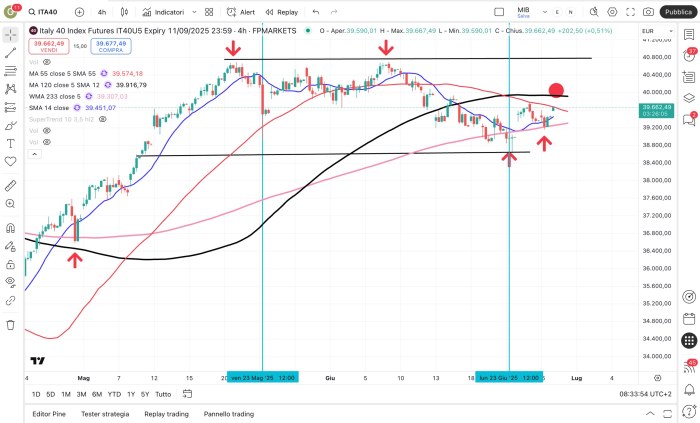Screen dimensions: 700x423
Task: Click the red VENDI sell price button
Action: point(47,46)
